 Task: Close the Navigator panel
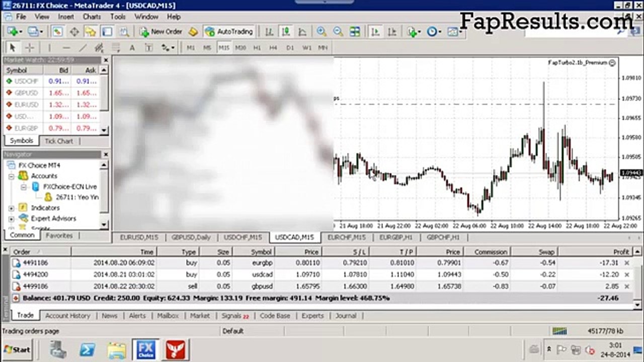click(105, 154)
